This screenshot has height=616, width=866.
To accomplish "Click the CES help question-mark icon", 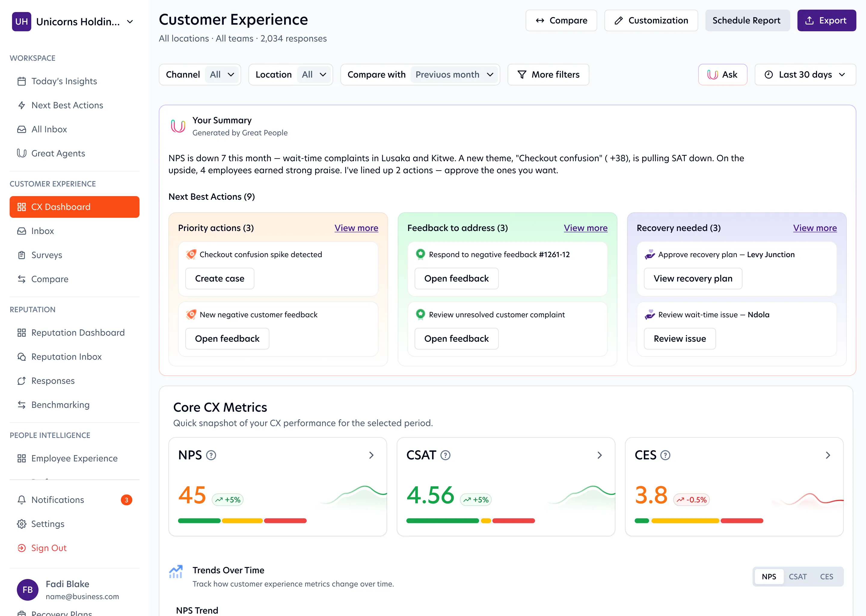I will coord(665,455).
